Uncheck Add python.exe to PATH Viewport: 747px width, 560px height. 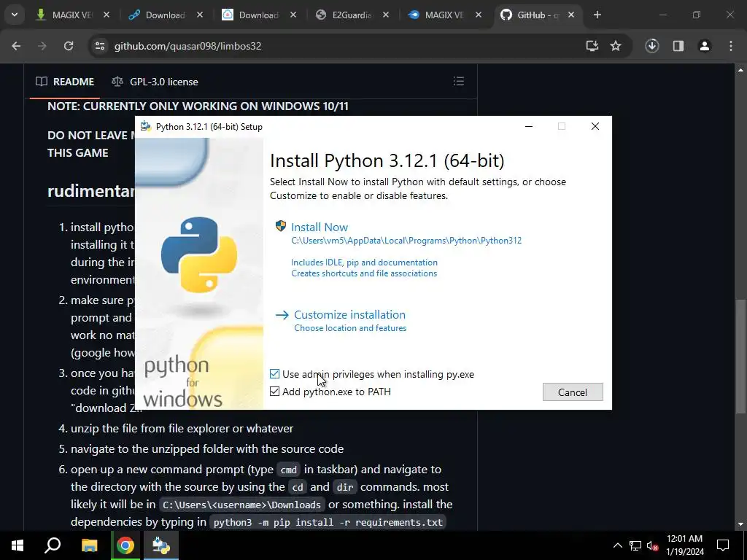pyautogui.click(x=274, y=392)
